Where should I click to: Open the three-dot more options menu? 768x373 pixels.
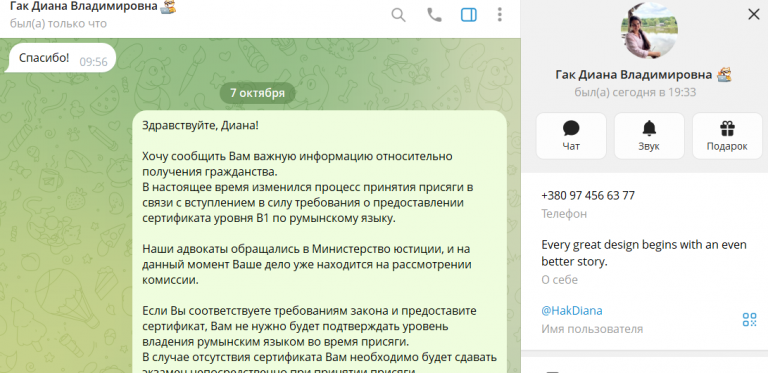click(x=500, y=15)
